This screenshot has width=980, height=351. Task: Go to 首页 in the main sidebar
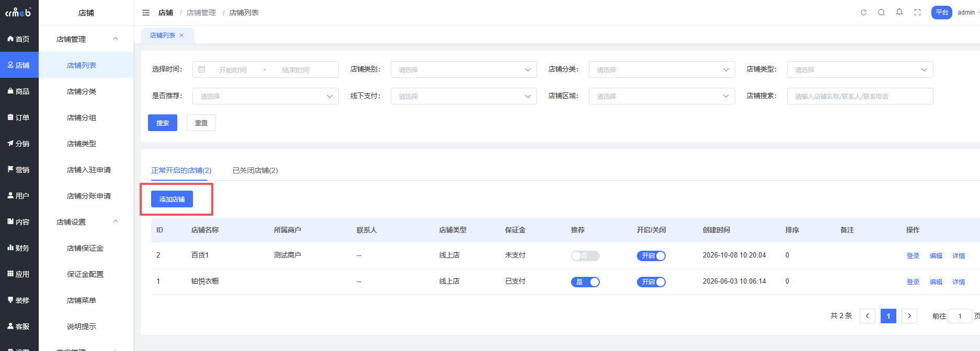click(x=19, y=39)
